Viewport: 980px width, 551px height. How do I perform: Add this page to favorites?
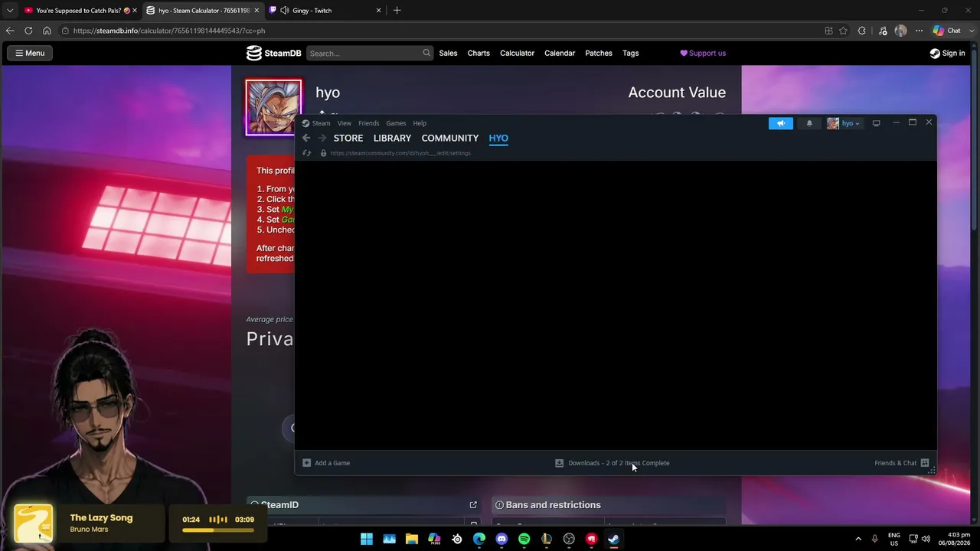pyautogui.click(x=844, y=31)
